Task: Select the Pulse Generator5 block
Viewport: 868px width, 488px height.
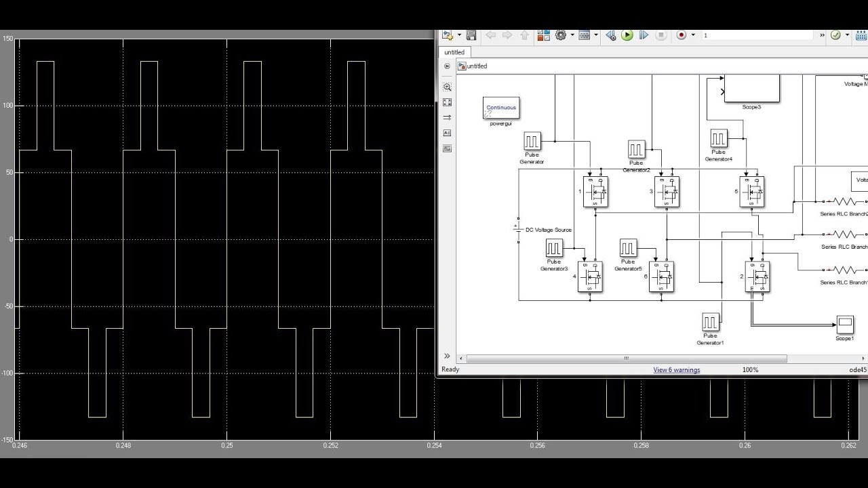Action: (628, 248)
